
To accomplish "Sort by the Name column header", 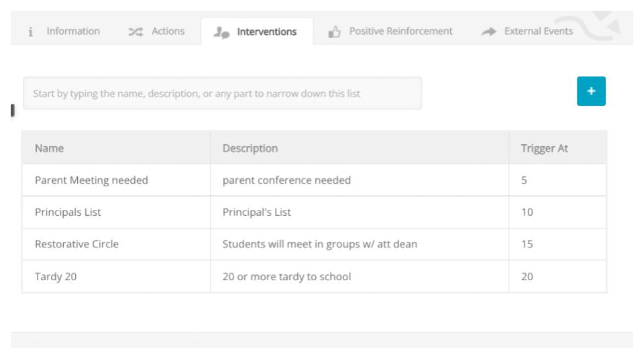I will [50, 148].
